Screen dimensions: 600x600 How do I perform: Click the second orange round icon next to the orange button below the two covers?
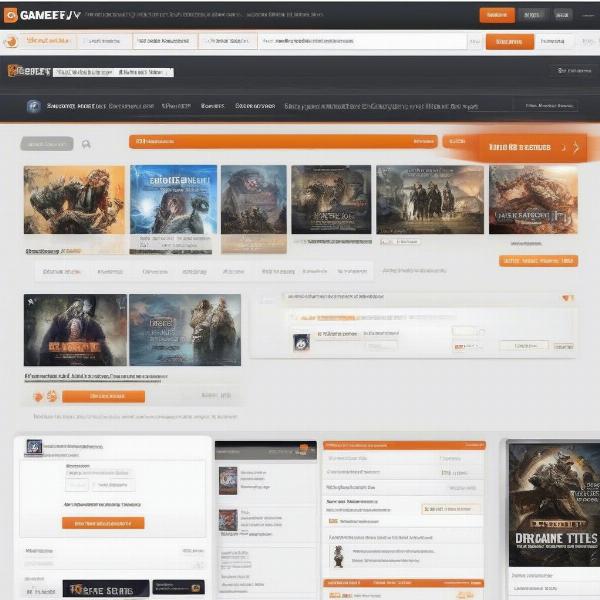52,396
